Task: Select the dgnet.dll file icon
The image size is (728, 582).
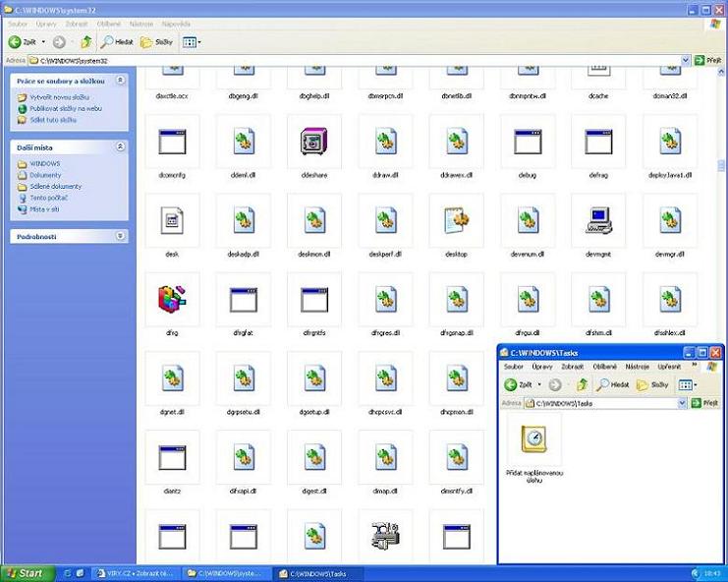Action: point(172,378)
